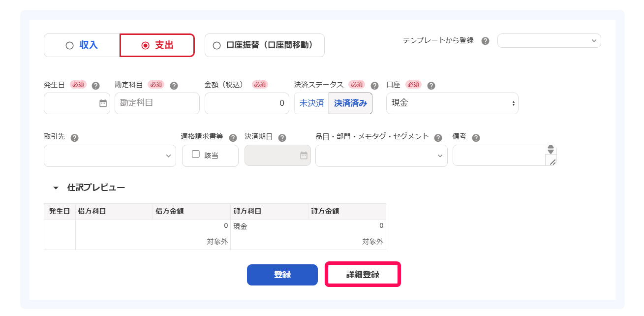Viewport: 644px width, 316px height.
Task: Open help icon beside 品目・部門・メモタグ・セグメント
Action: [438, 138]
